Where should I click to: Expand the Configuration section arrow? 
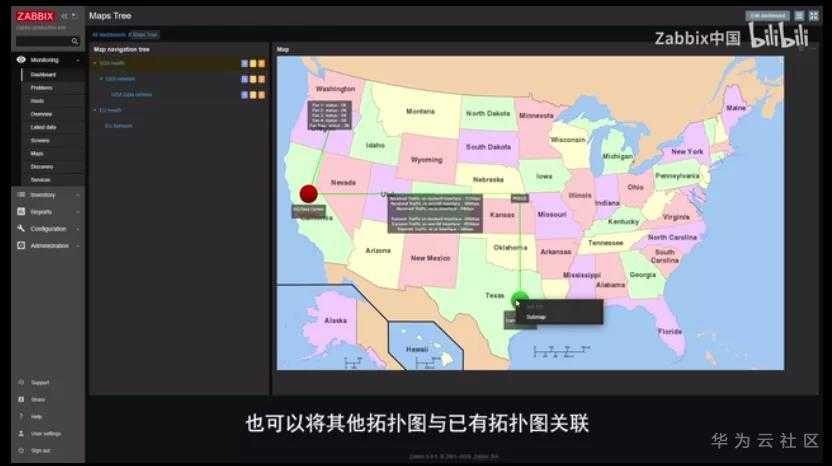[78, 229]
